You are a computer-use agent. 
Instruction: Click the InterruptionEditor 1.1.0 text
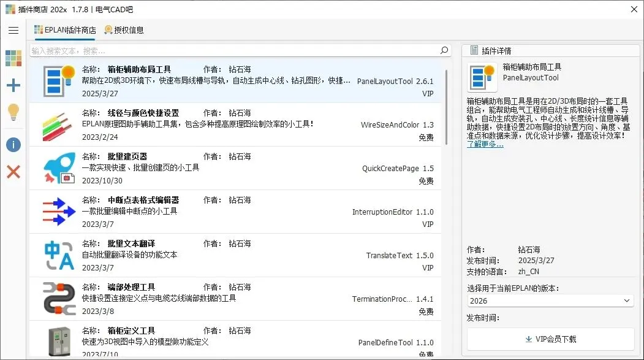(393, 212)
